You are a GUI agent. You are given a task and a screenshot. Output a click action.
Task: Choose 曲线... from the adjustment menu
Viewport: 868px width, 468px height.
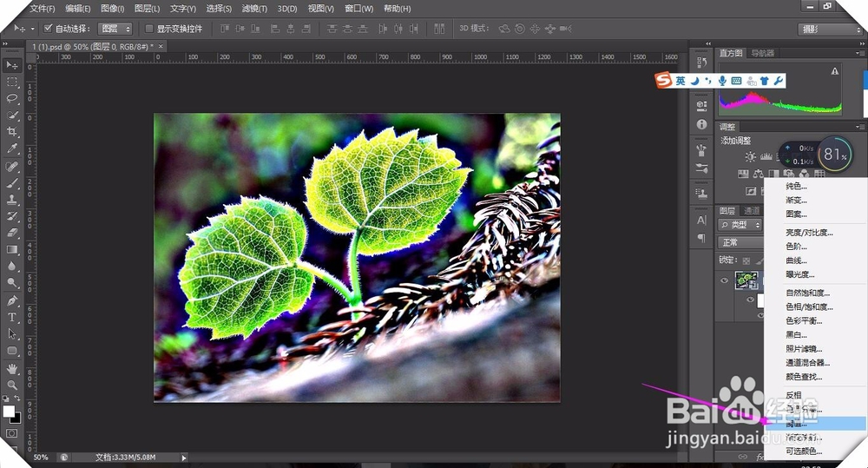(797, 260)
